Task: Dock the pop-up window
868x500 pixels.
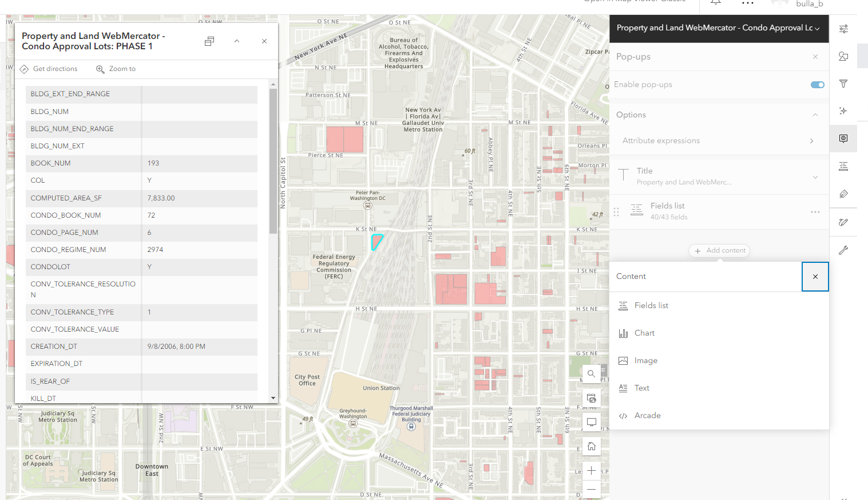Action: pyautogui.click(x=209, y=41)
